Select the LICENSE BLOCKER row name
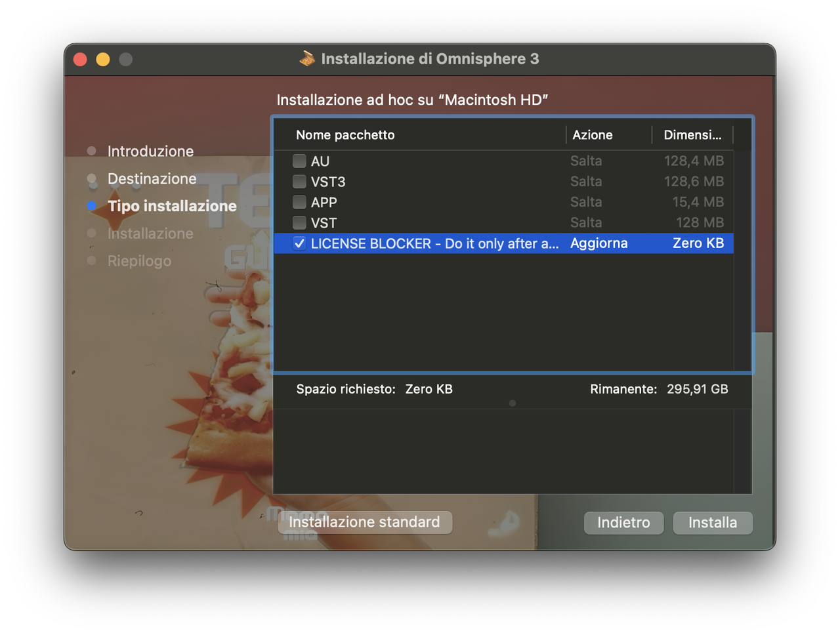The height and width of the screenshot is (635, 840). point(435,243)
